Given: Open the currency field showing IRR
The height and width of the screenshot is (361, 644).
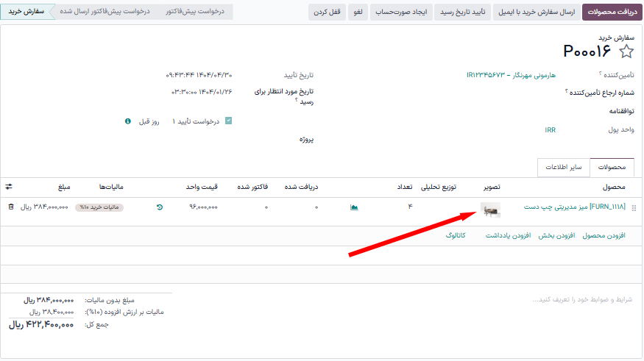Looking at the screenshot, I should pyautogui.click(x=550, y=129).
